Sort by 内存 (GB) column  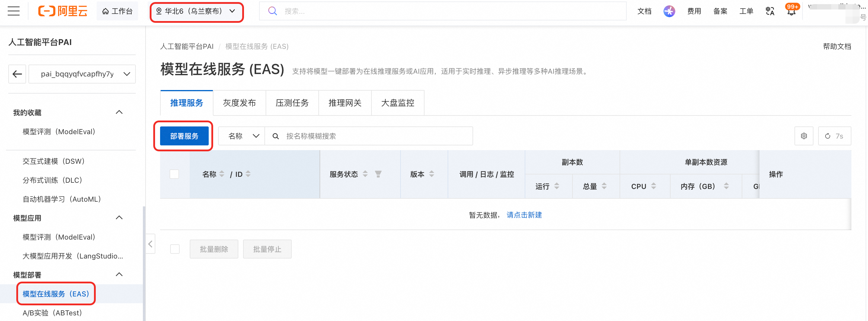727,186
